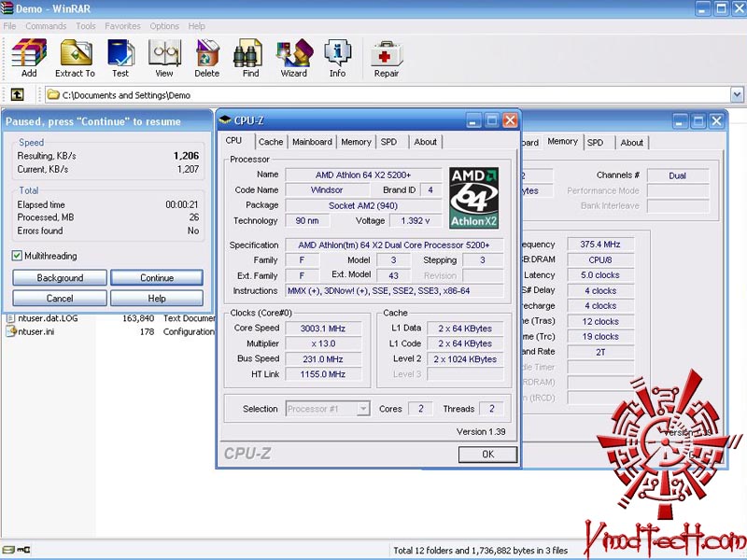This screenshot has width=747, height=560.
Task: Select the CPU tab in CPU-Z
Action: coord(234,141)
